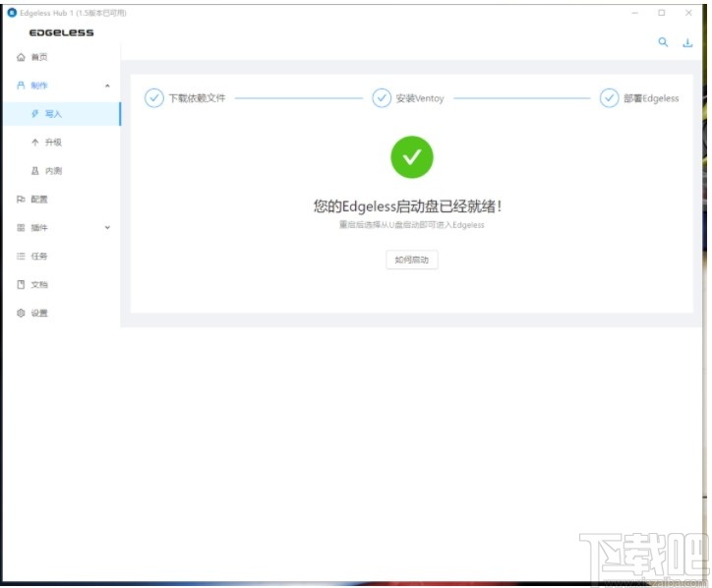Click the 插件 menu label
The height and width of the screenshot is (588, 712).
click(x=39, y=227)
